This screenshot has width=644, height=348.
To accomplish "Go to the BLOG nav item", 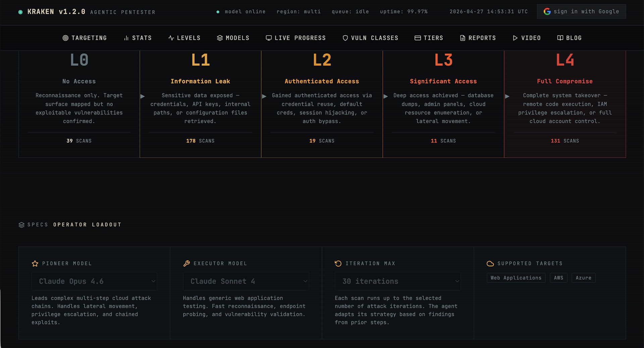I will point(569,38).
